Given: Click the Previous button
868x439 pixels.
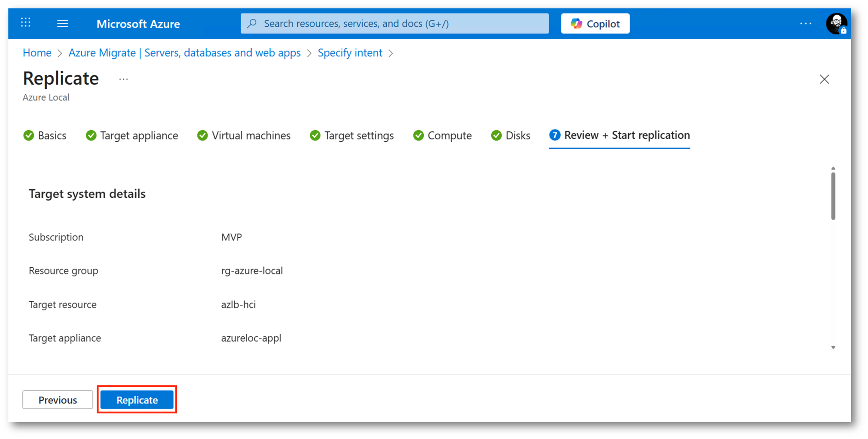Looking at the screenshot, I should tap(57, 400).
